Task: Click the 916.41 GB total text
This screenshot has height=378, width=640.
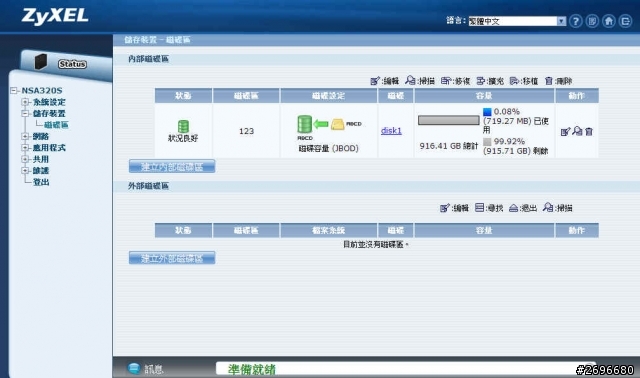Action: click(449, 146)
